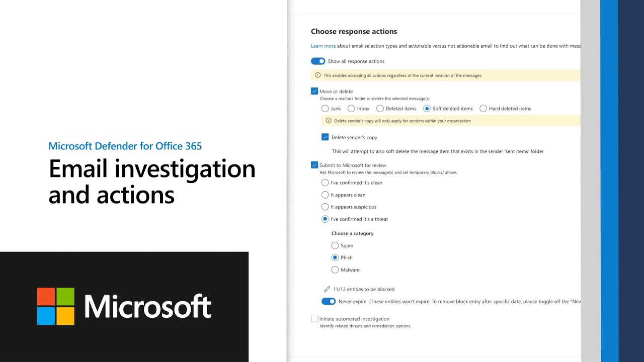Toggle the Show all response actions switch
Image resolution: width=644 pixels, height=362 pixels.
coord(318,61)
